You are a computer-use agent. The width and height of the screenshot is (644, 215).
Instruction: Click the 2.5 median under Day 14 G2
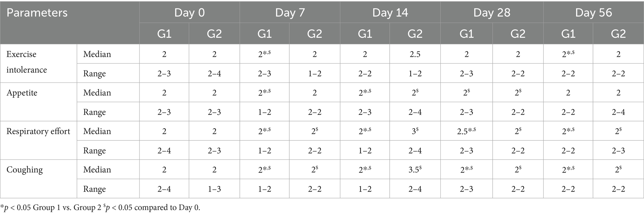click(415, 54)
